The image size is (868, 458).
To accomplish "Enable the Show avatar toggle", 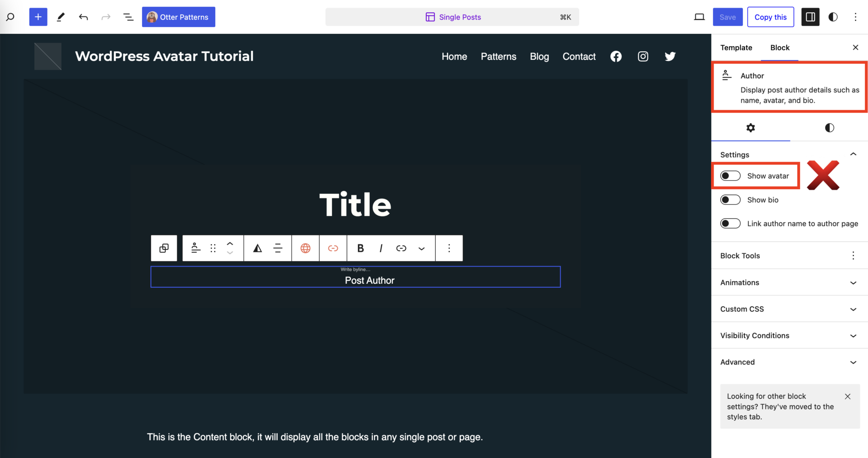I will tap(730, 176).
